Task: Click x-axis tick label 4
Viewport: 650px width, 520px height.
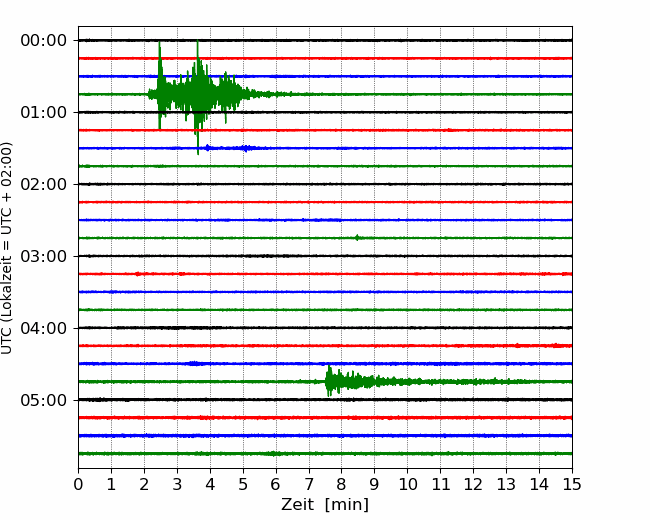Action: pos(210,484)
